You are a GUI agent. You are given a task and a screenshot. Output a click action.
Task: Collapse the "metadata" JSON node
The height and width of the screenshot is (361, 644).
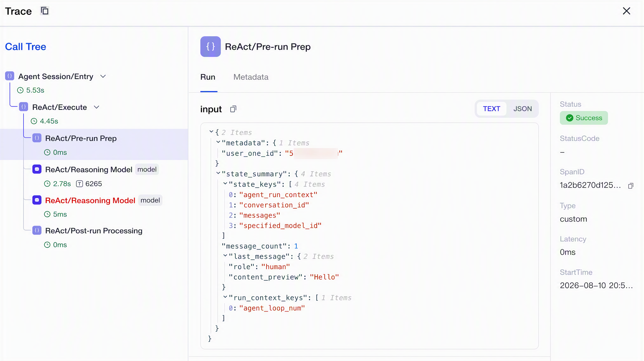pyautogui.click(x=218, y=142)
